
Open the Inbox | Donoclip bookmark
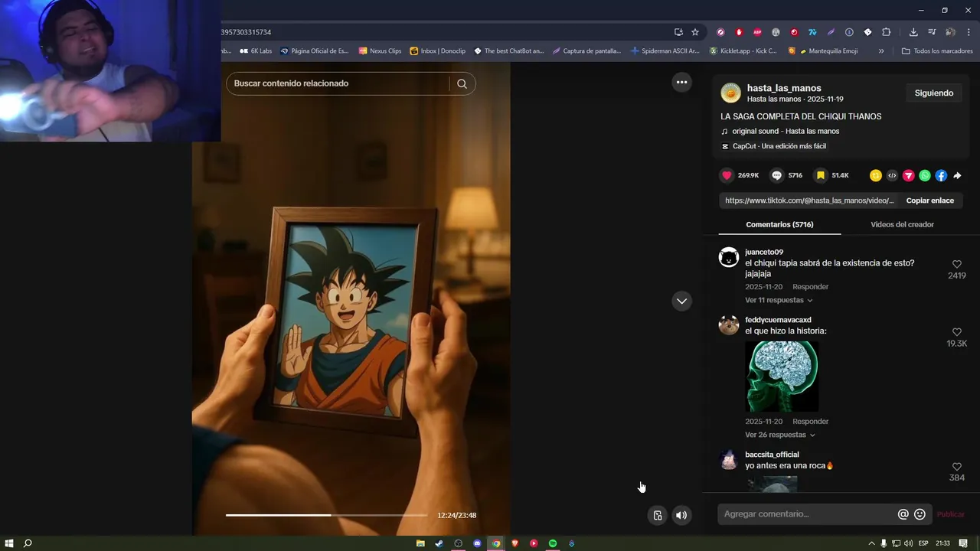tap(438, 51)
